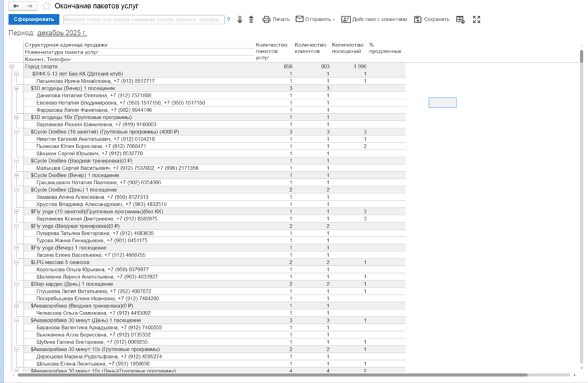Click the horizontal scrollbar at the bottom
This screenshot has height=383, width=588.
pos(272,374)
